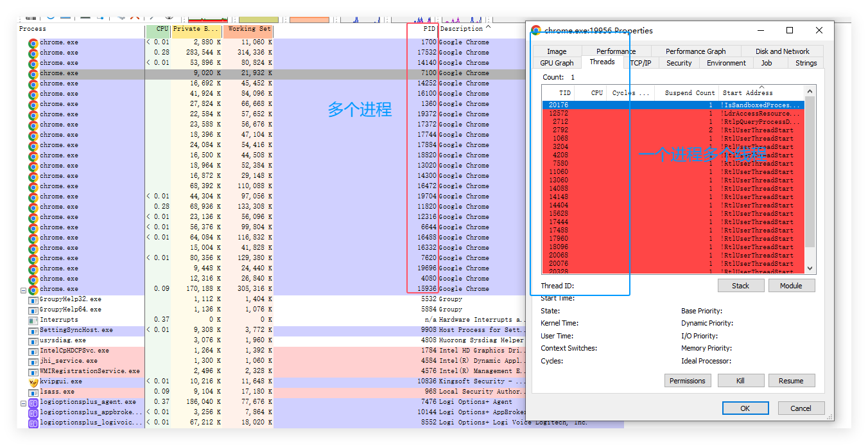The width and height of the screenshot is (868, 445).
Task: Click the WMIRegistrationService.exe process icon
Action: 33,372
